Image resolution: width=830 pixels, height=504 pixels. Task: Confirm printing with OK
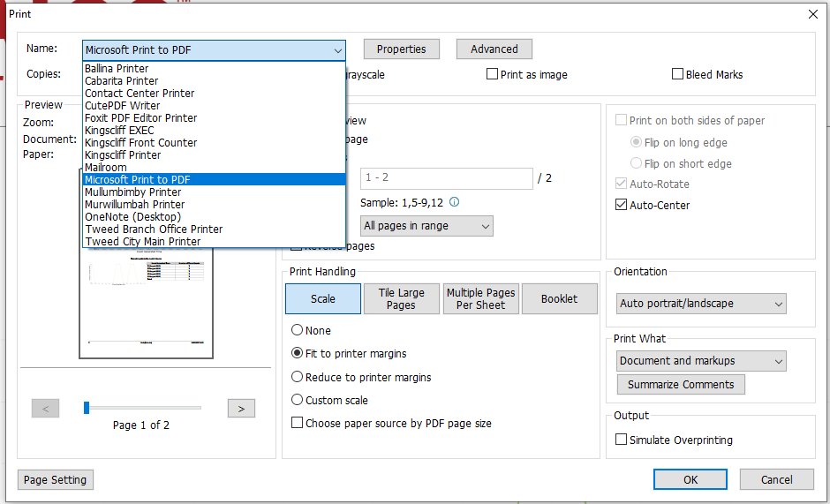[x=690, y=479]
